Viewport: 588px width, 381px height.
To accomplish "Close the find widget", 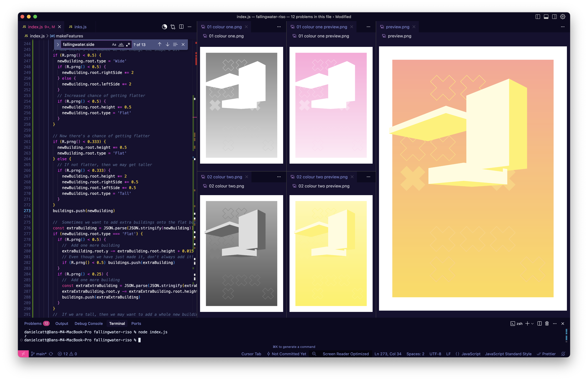I will (183, 44).
